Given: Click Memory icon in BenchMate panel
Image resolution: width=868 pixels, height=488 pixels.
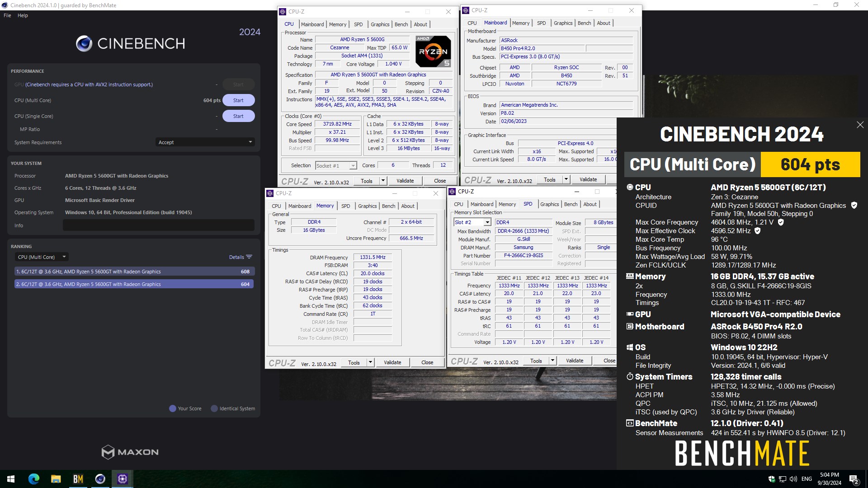Looking at the screenshot, I should point(630,276).
